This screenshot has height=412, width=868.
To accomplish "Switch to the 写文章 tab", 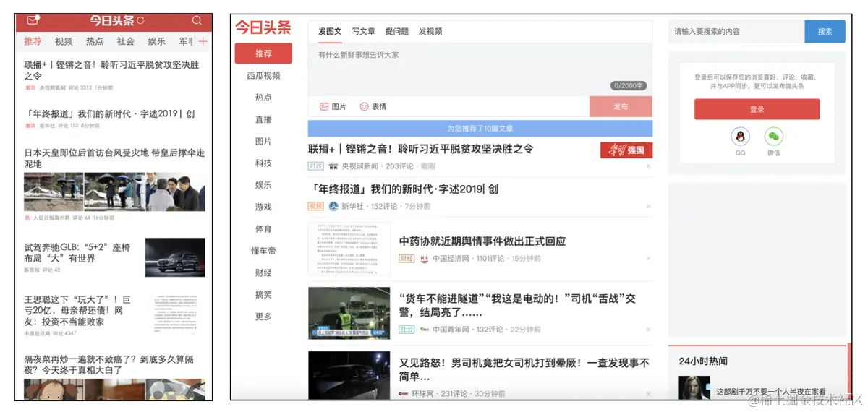I will [364, 31].
